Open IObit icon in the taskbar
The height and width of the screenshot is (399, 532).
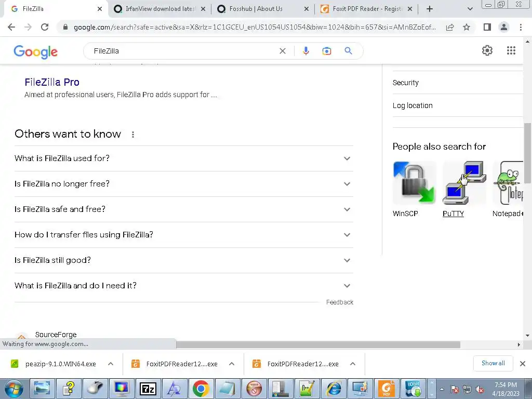coord(413,389)
